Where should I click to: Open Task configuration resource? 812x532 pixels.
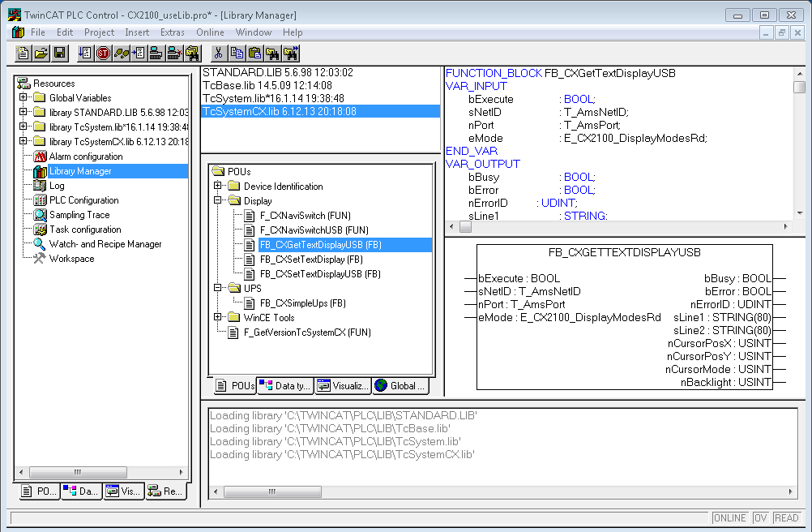tap(85, 229)
